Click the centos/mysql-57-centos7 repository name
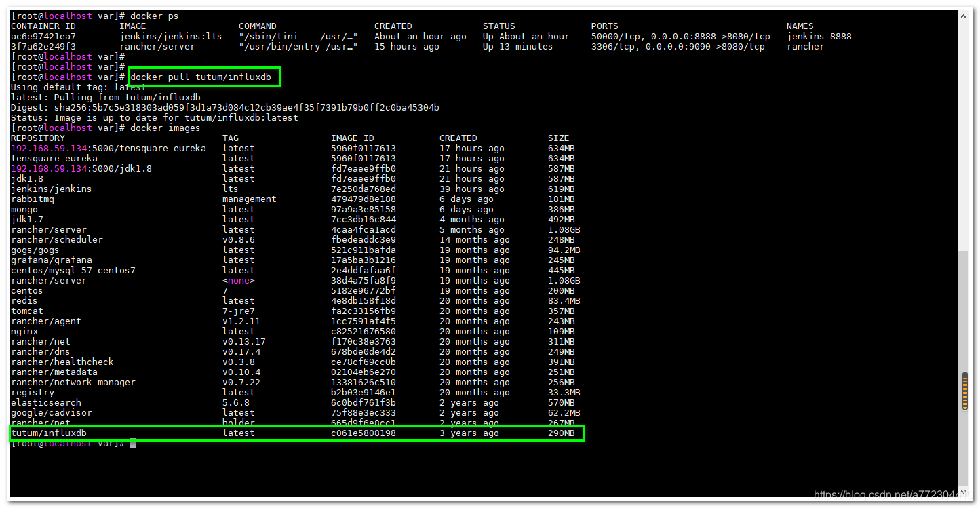Viewport: 980px width, 508px height. (73, 271)
